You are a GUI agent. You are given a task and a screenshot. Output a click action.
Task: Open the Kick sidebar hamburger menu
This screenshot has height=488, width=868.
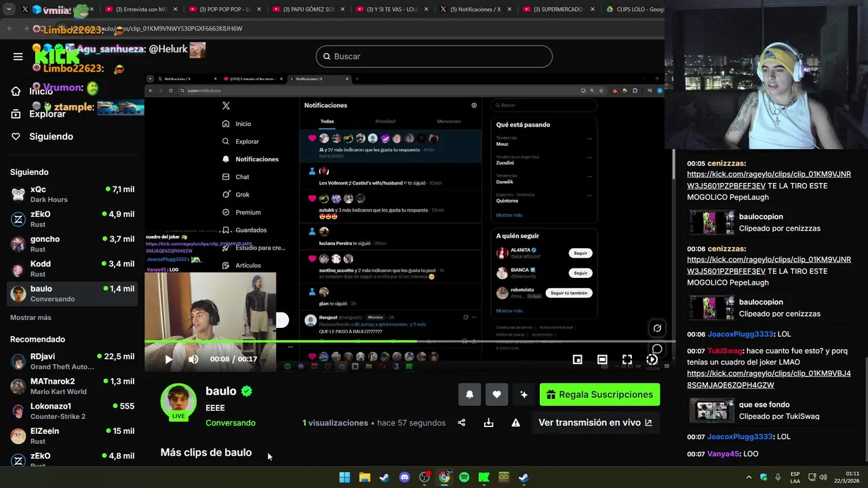(18, 56)
